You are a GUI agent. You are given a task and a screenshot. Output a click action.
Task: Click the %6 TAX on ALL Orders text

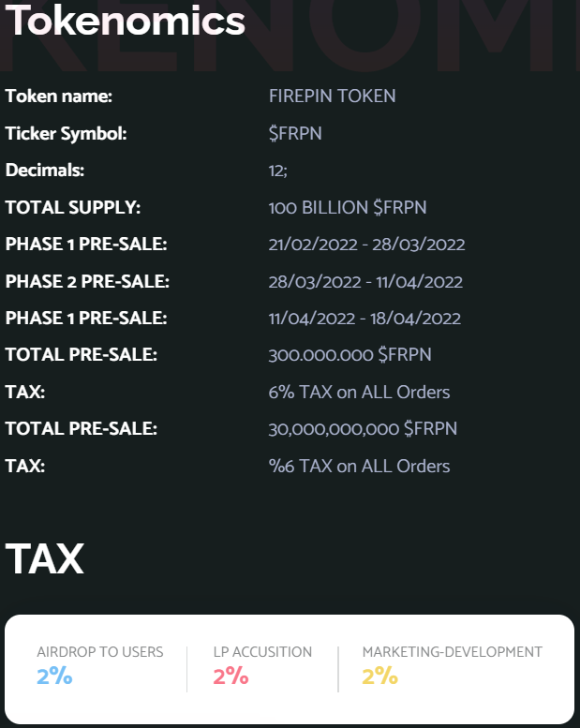359,466
